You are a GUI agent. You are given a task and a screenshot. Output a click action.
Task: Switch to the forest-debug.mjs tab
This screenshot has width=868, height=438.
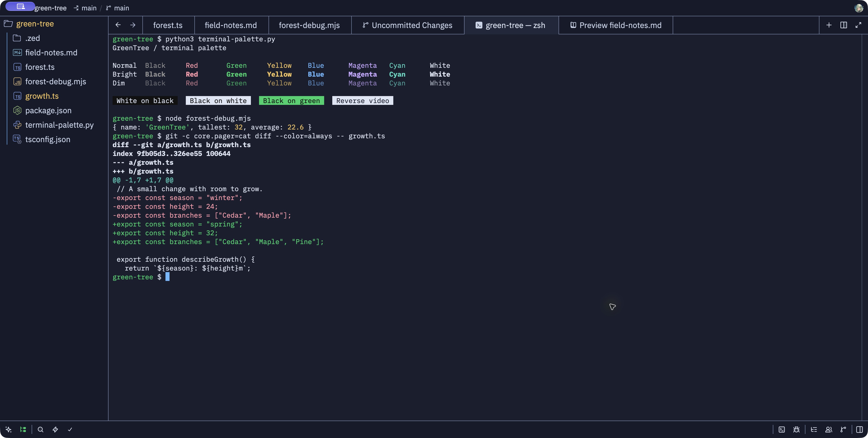pos(310,25)
